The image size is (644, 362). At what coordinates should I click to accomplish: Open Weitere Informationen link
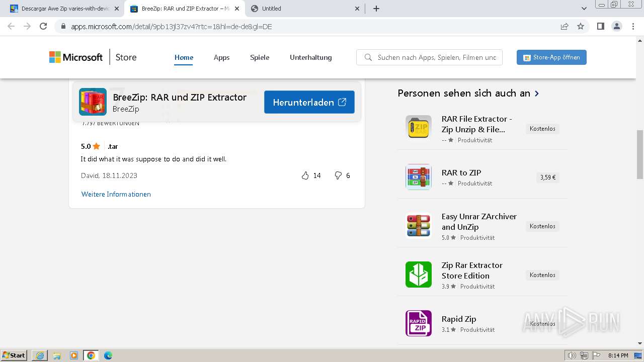coord(116,194)
